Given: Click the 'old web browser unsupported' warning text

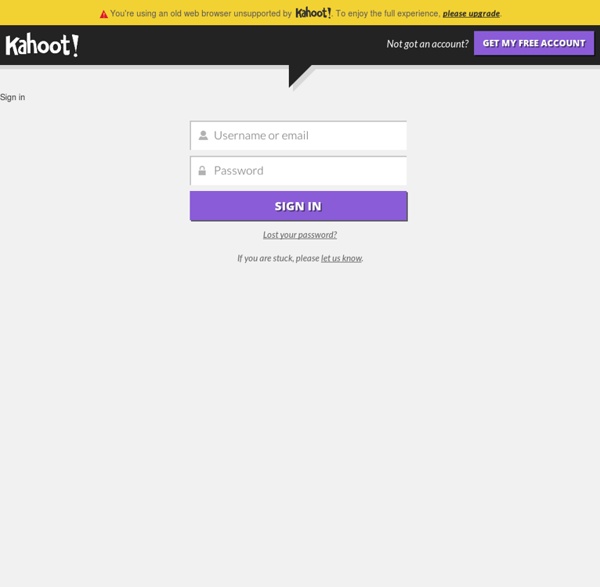Looking at the screenshot, I should tap(200, 14).
